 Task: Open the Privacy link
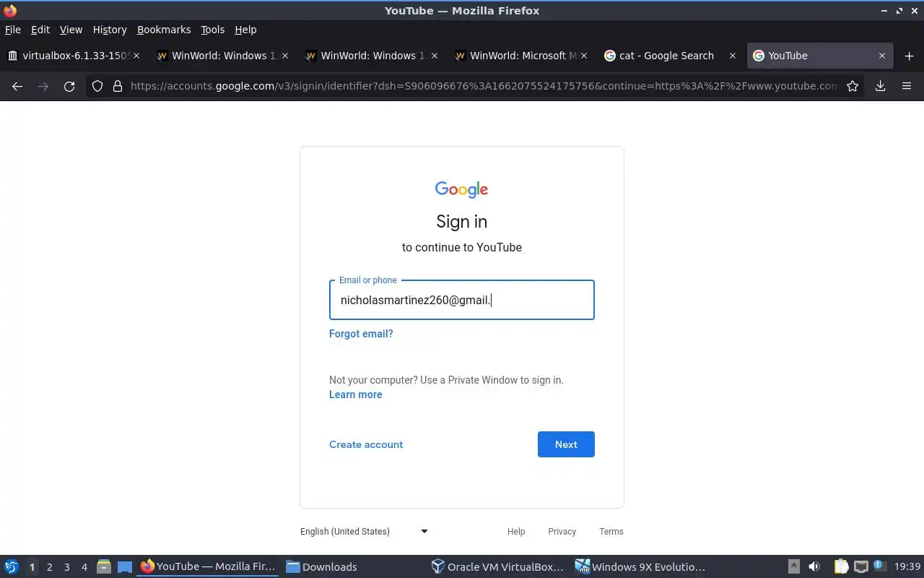562,531
